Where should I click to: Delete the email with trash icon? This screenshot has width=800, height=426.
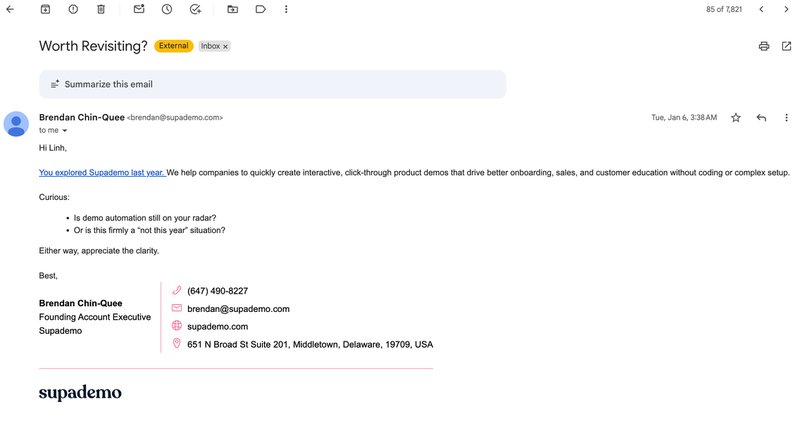tap(101, 9)
